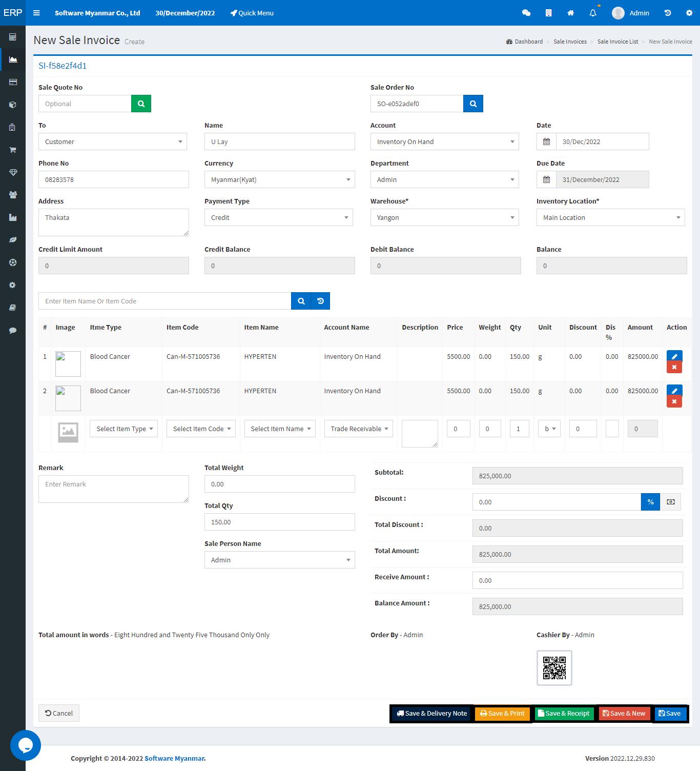Click new item image placeholder
Viewport: 700px width, 771px height.
coord(68,433)
